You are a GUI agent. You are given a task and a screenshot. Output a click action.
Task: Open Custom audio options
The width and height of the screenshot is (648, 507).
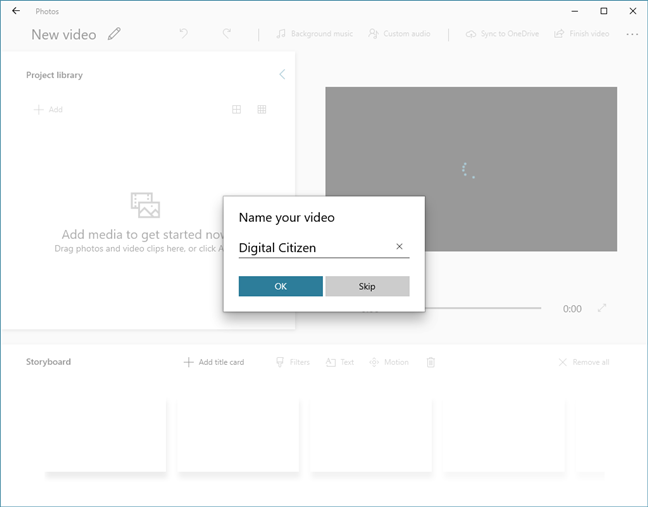click(399, 34)
